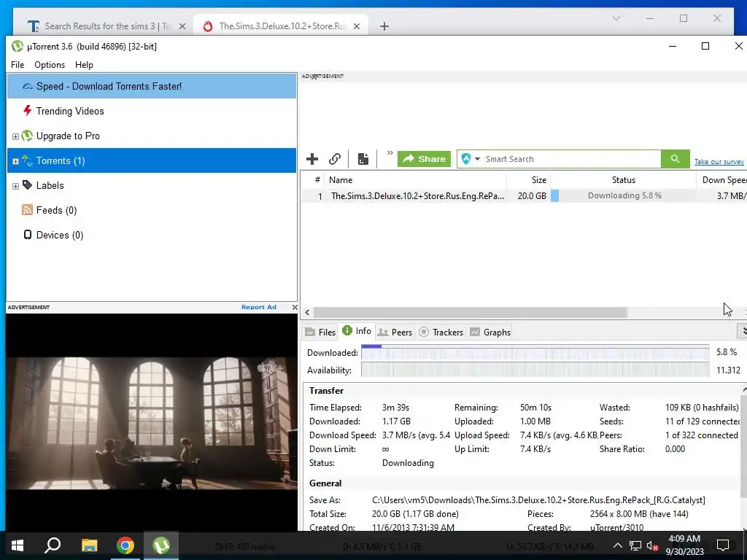
Task: Click the video advertisement thumbnail
Action: coord(152,423)
